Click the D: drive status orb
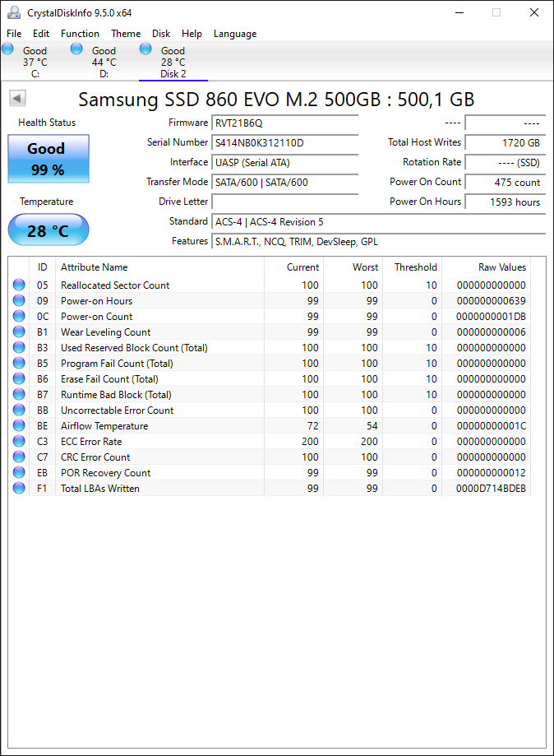The image size is (554, 756). pyautogui.click(x=76, y=49)
